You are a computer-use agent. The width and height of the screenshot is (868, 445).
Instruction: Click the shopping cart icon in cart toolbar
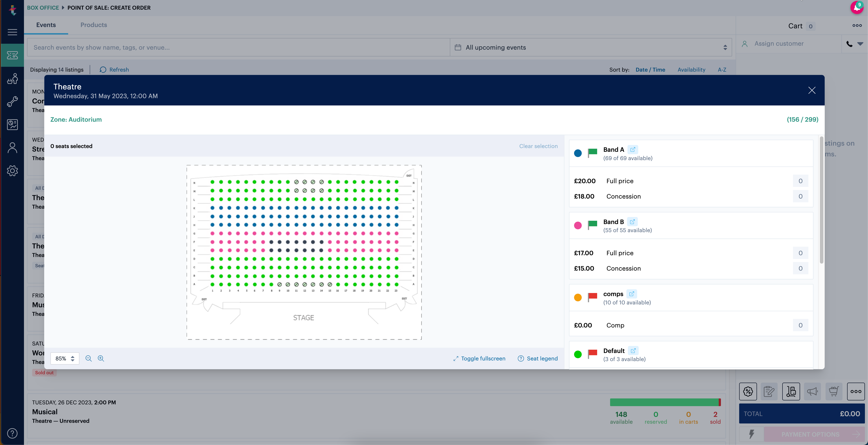point(834,391)
